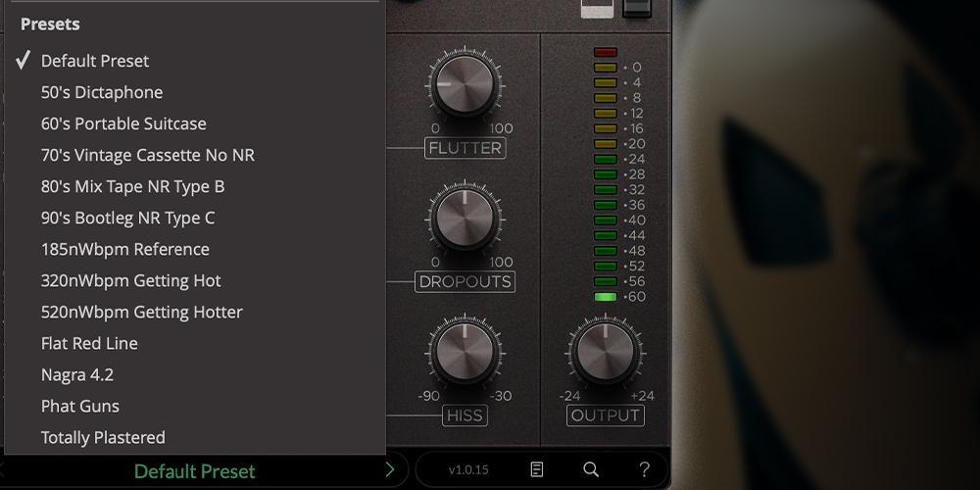
Task: Click the Flutter knob
Action: click(464, 85)
